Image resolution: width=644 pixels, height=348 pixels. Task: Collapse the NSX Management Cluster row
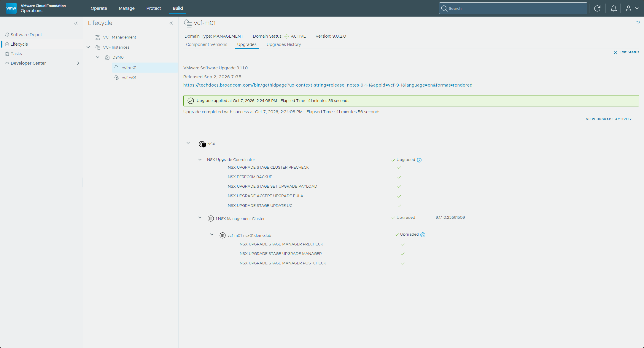[200, 218]
